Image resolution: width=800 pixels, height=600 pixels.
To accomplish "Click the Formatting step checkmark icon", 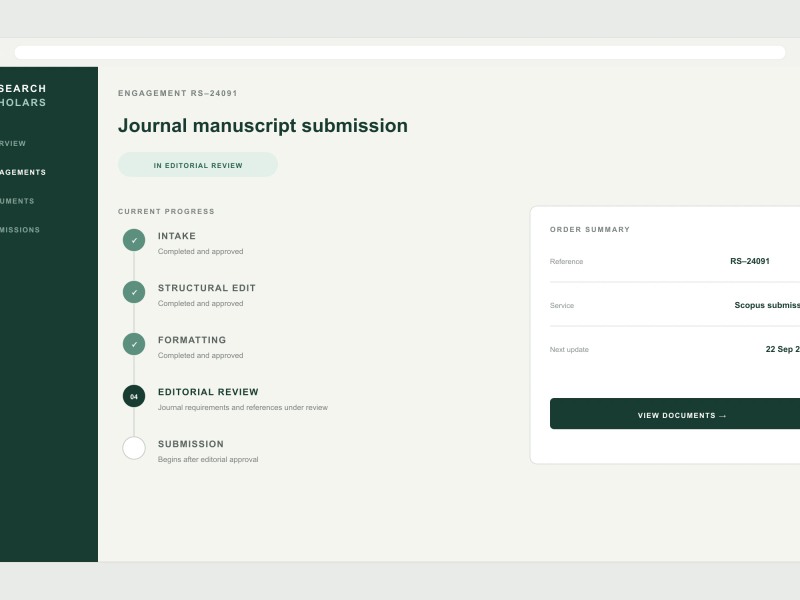I will click(x=134, y=344).
